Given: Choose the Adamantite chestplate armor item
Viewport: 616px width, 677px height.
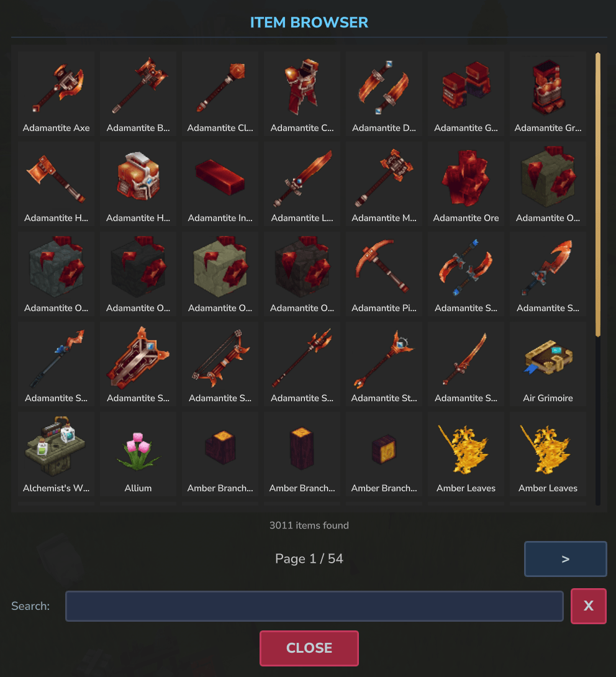Looking at the screenshot, I should (x=302, y=94).
